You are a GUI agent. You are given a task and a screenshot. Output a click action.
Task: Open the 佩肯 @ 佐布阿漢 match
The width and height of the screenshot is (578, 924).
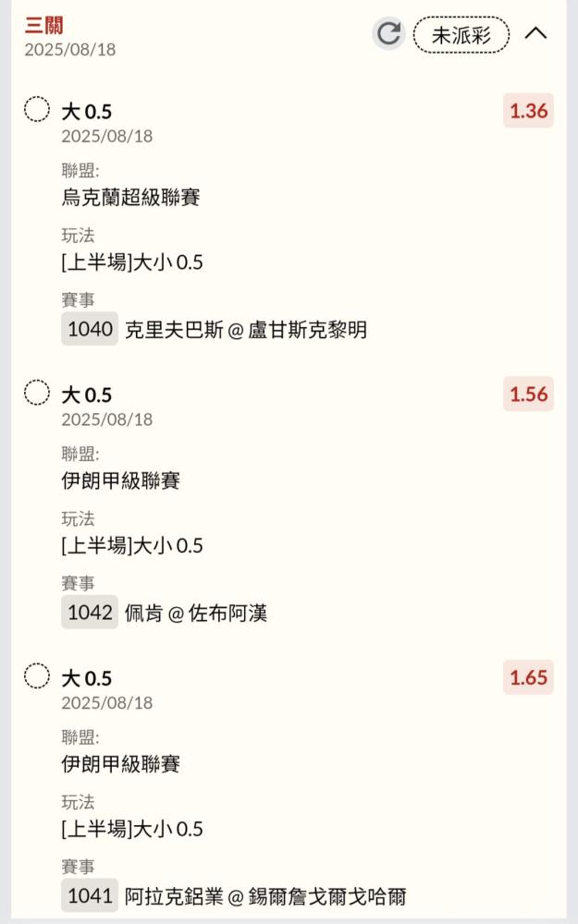pos(195,614)
